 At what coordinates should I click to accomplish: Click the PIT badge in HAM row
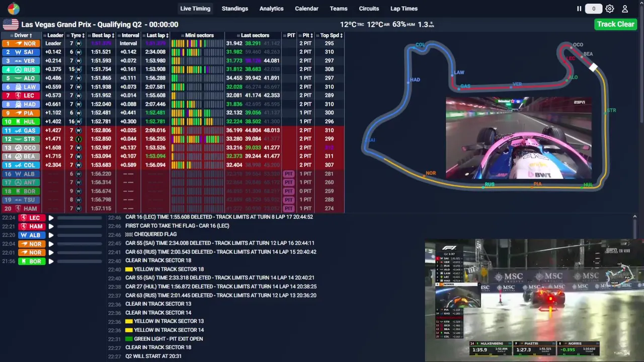pos(288,208)
